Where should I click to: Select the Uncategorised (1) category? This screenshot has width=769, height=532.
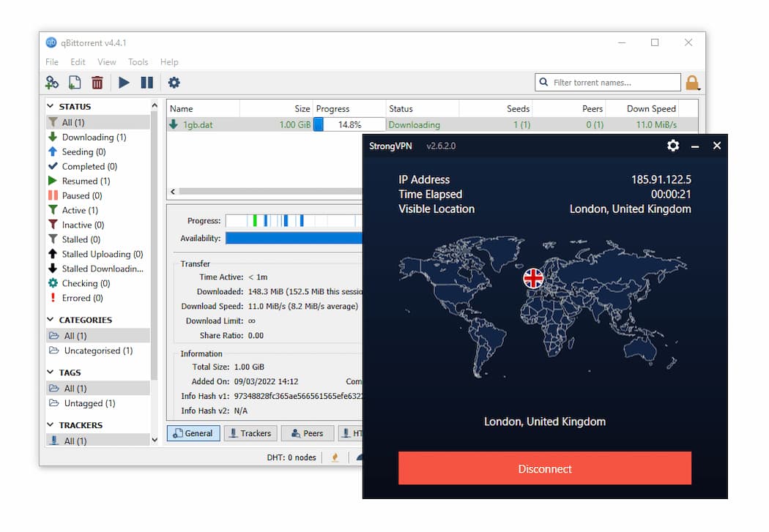(97, 351)
